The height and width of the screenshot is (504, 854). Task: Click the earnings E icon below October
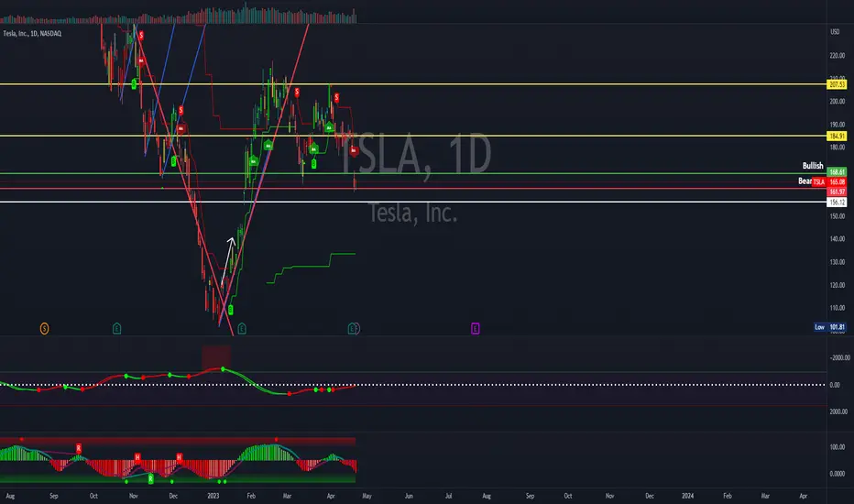pos(116,329)
